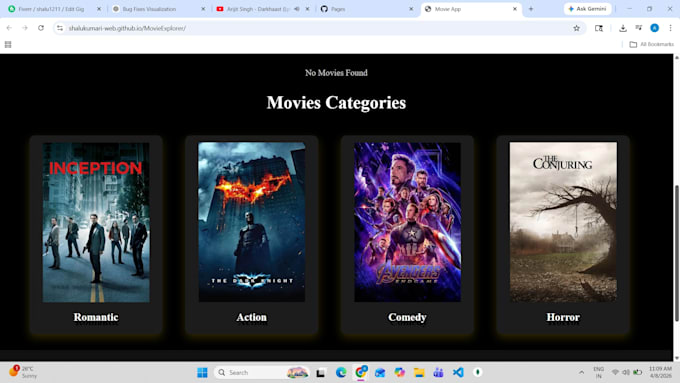Click the taskbar Search box
The height and width of the screenshot is (383, 680).
[x=262, y=372]
